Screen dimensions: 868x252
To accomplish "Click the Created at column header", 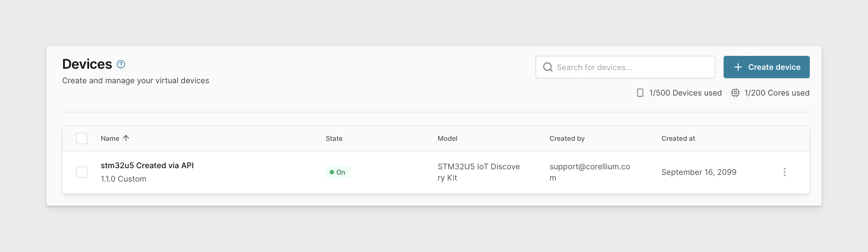I will [678, 139].
